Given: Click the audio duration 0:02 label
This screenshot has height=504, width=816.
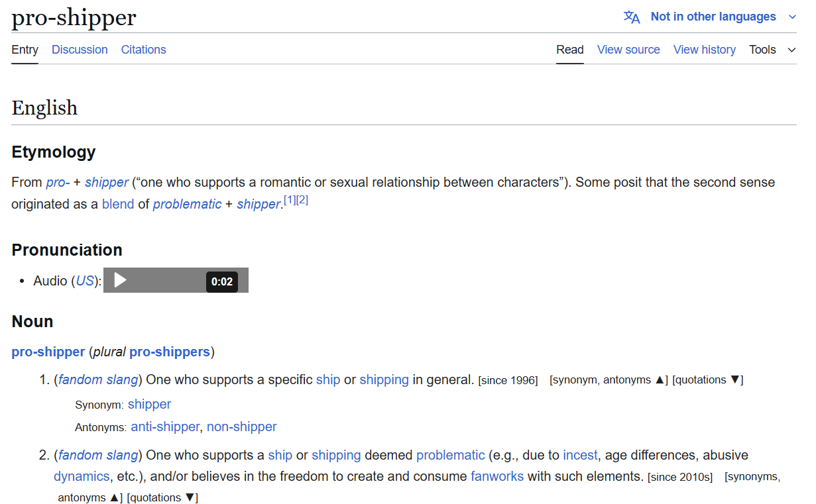Looking at the screenshot, I should point(222,281).
